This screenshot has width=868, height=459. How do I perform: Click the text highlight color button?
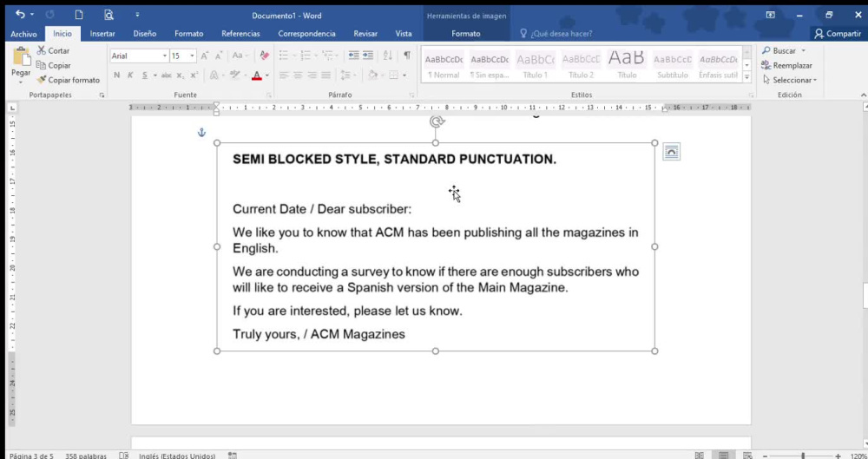[x=234, y=75]
